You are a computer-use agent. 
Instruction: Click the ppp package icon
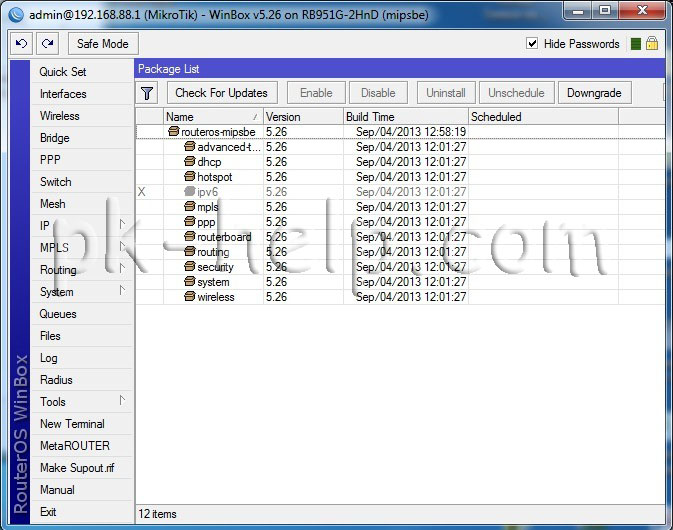tap(190, 221)
